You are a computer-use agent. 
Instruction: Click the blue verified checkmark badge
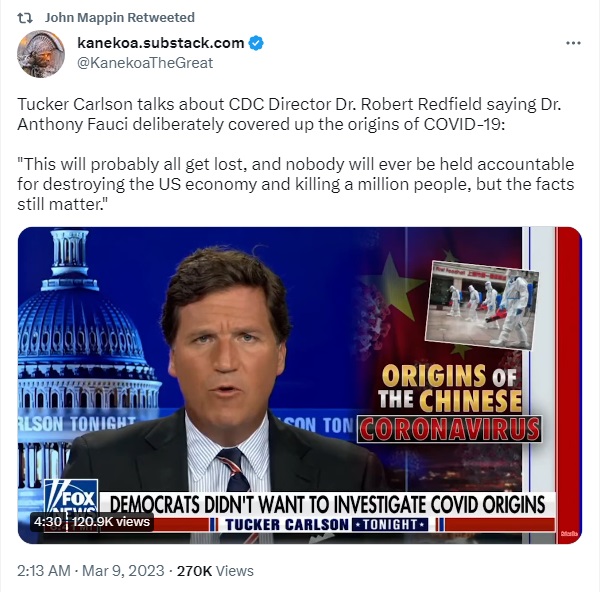[256, 43]
